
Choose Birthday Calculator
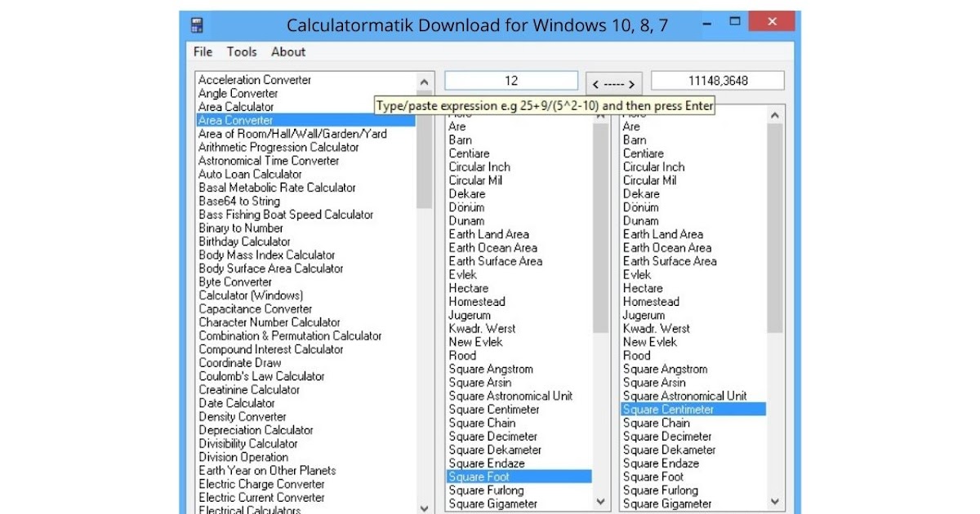[244, 241]
